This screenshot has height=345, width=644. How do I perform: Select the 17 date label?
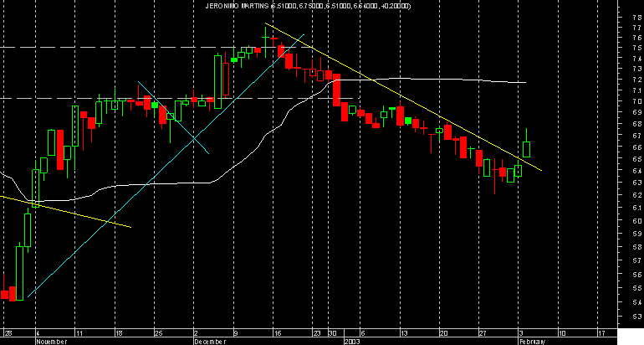[x=601, y=332]
